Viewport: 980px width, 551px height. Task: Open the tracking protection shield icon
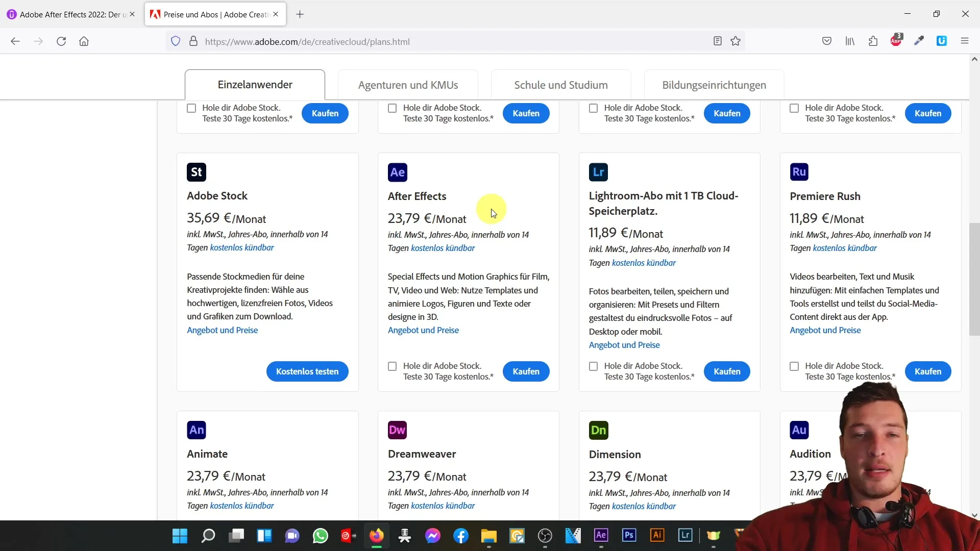176,41
